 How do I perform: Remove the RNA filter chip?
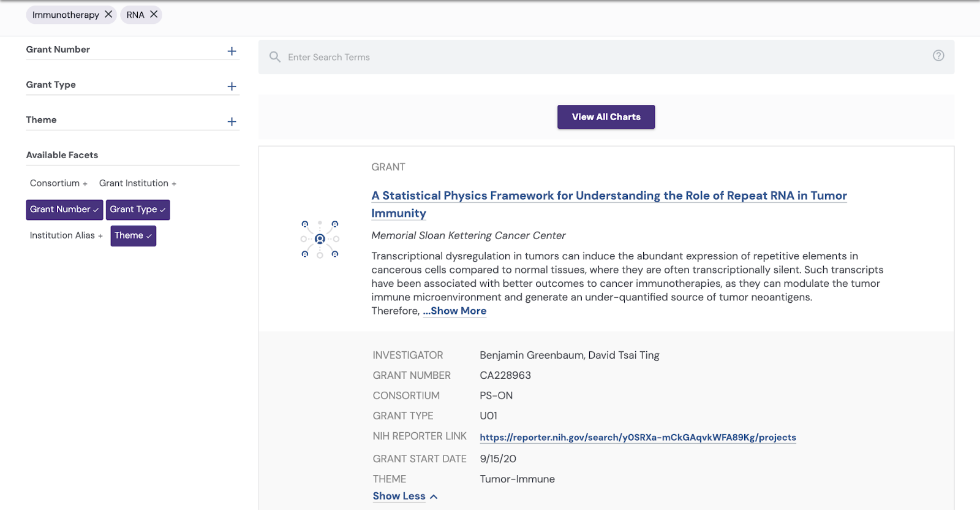pyautogui.click(x=154, y=14)
